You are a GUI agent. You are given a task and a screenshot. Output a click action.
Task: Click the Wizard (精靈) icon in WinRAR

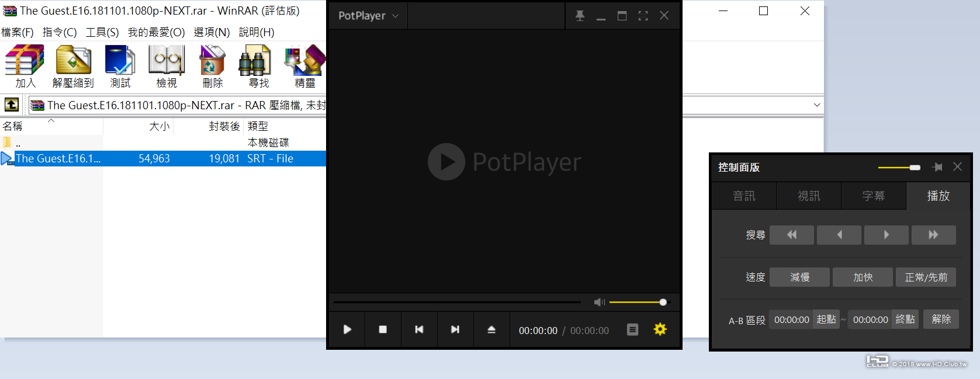click(x=304, y=66)
